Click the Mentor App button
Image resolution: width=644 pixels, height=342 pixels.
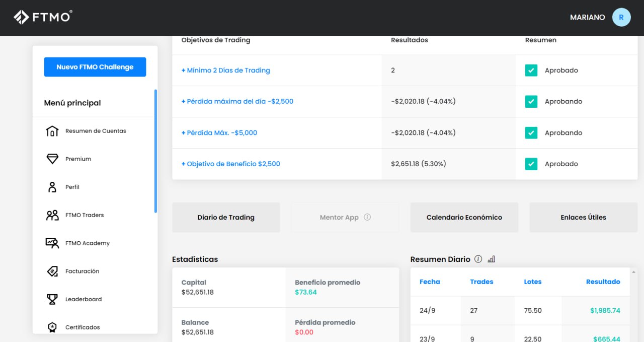(x=345, y=218)
